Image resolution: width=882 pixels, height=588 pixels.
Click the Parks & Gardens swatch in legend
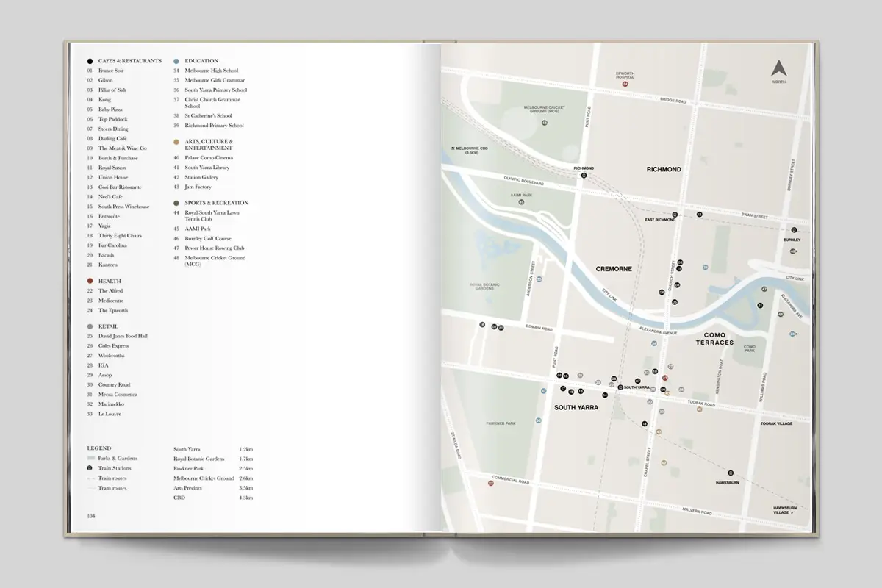(x=90, y=459)
